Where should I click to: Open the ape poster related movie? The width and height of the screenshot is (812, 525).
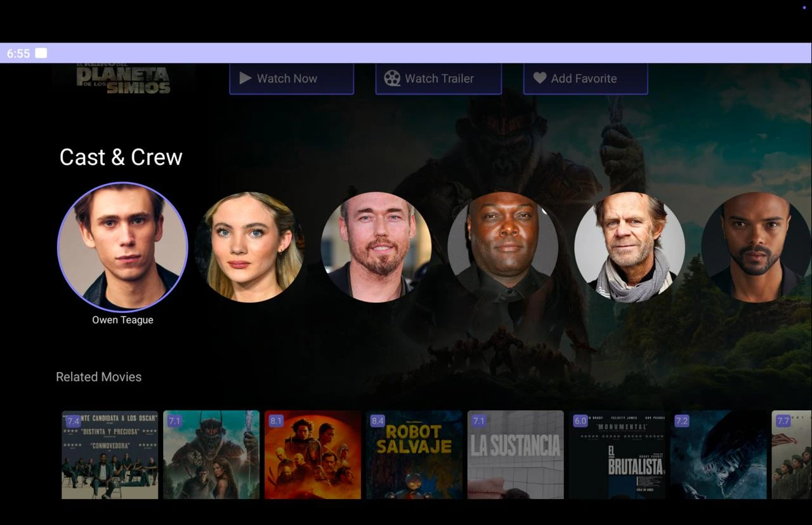[x=211, y=455]
